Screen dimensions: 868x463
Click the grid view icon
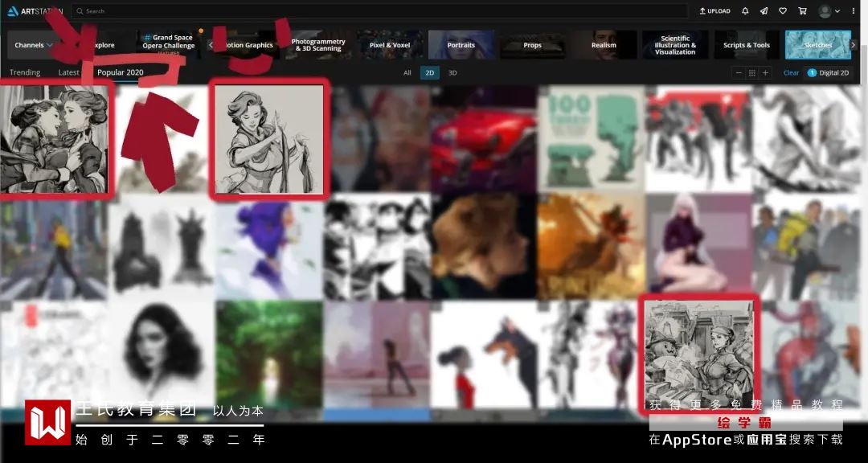(x=751, y=73)
